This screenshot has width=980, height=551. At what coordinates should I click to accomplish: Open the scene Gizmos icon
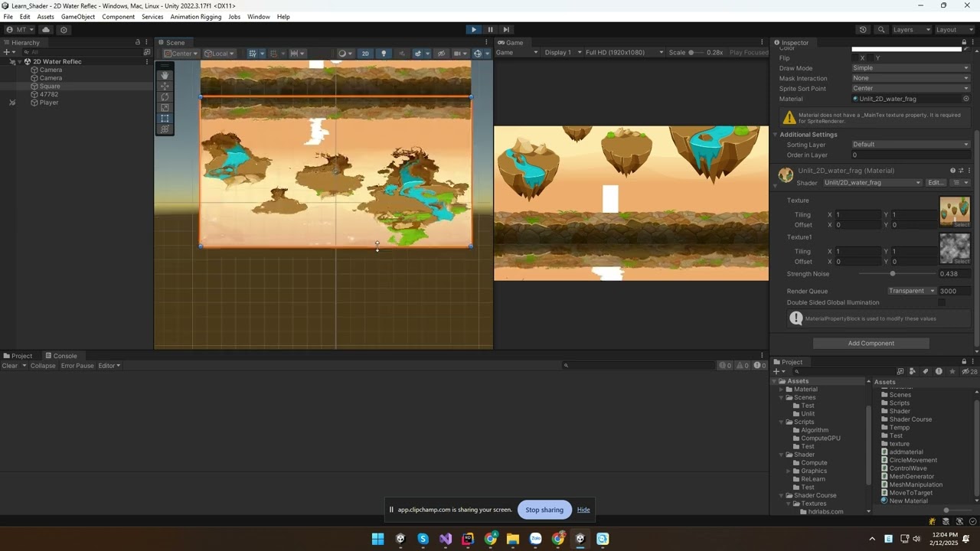point(478,54)
